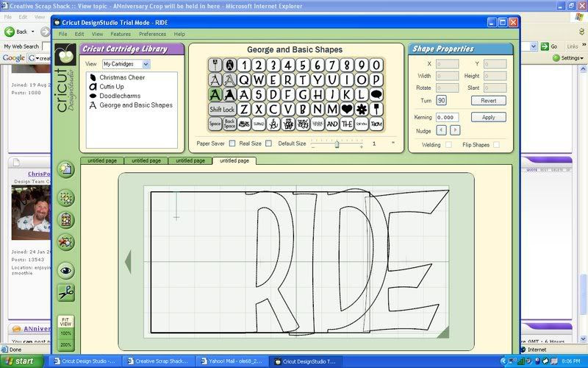Click the Fit View button
This screenshot has height=368, width=588.
click(x=65, y=322)
